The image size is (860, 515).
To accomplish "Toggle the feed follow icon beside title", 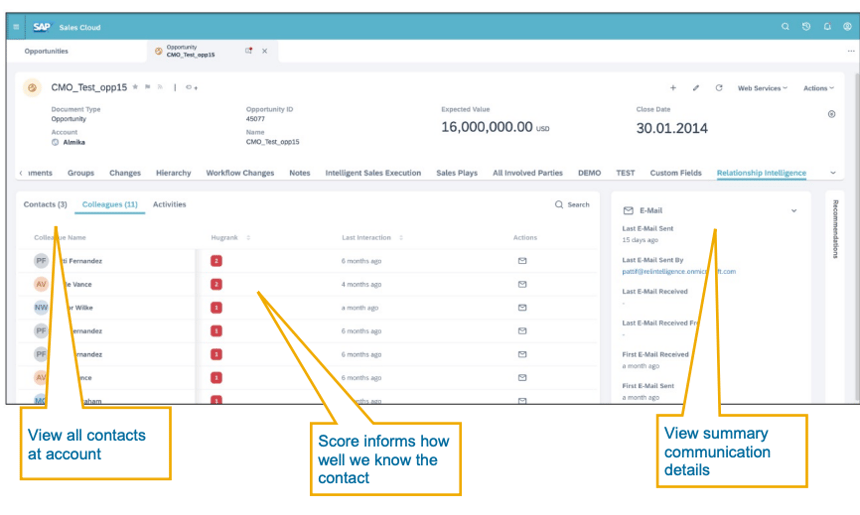I will [x=160, y=87].
